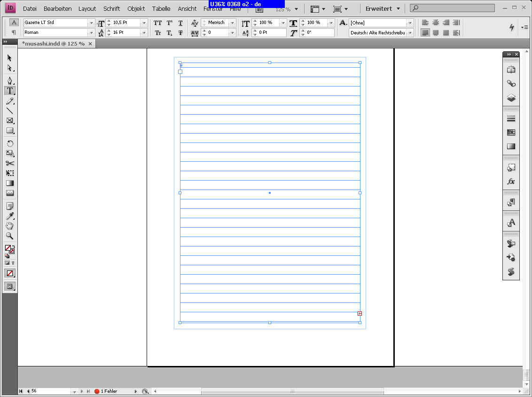Toggle Underline formatting
The width and height of the screenshot is (532, 397).
click(x=180, y=23)
